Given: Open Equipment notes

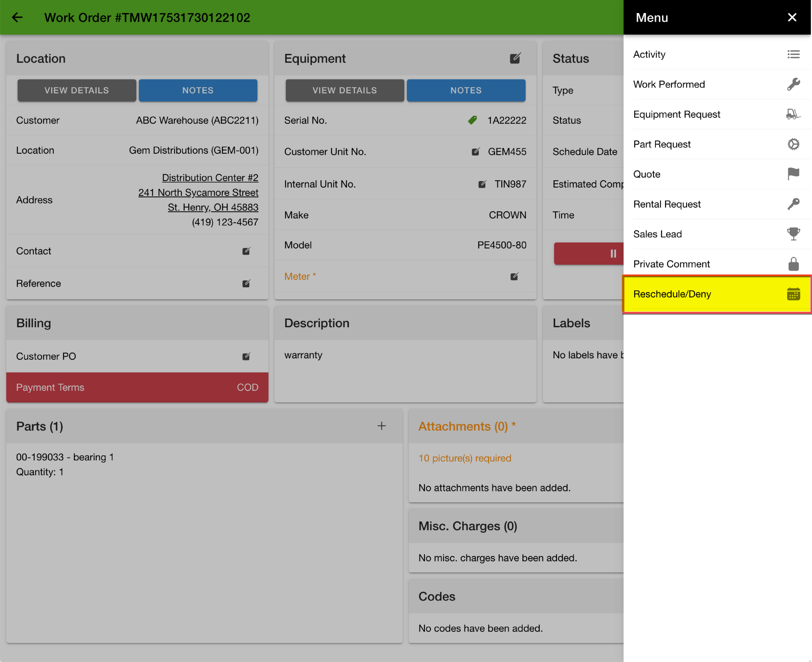Looking at the screenshot, I should tap(466, 90).
